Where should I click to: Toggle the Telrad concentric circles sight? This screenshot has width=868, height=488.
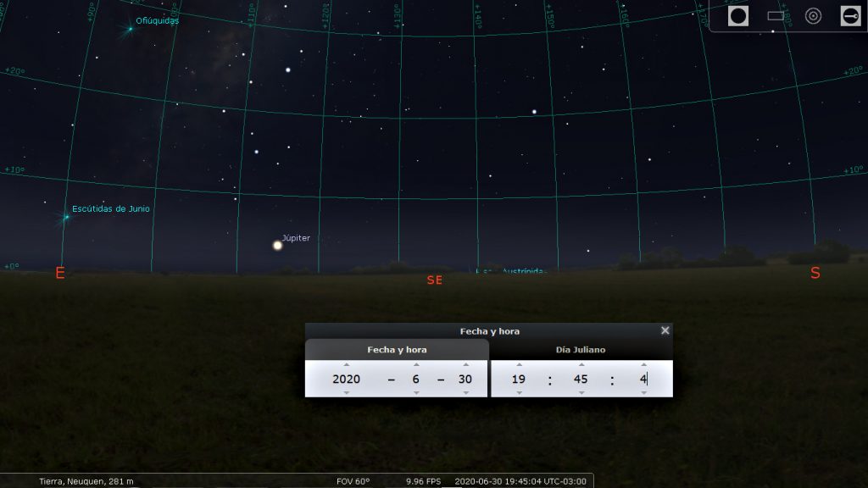[x=813, y=16]
